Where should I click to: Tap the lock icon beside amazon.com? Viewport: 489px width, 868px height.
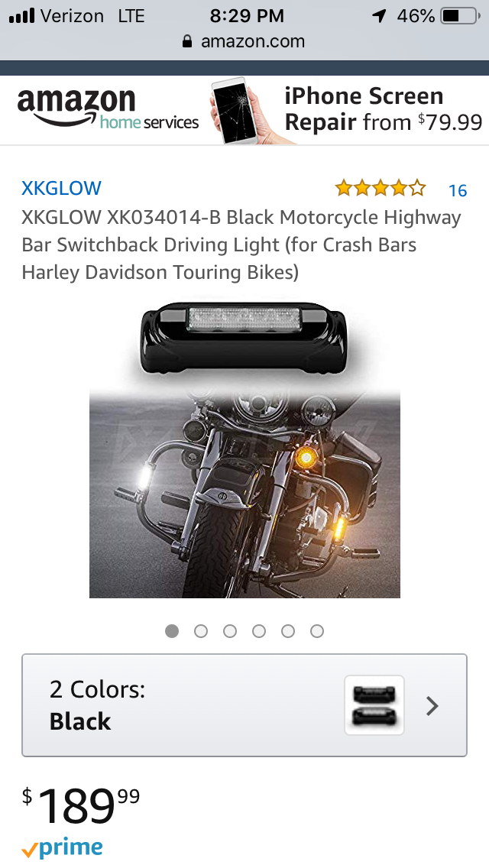(x=187, y=41)
